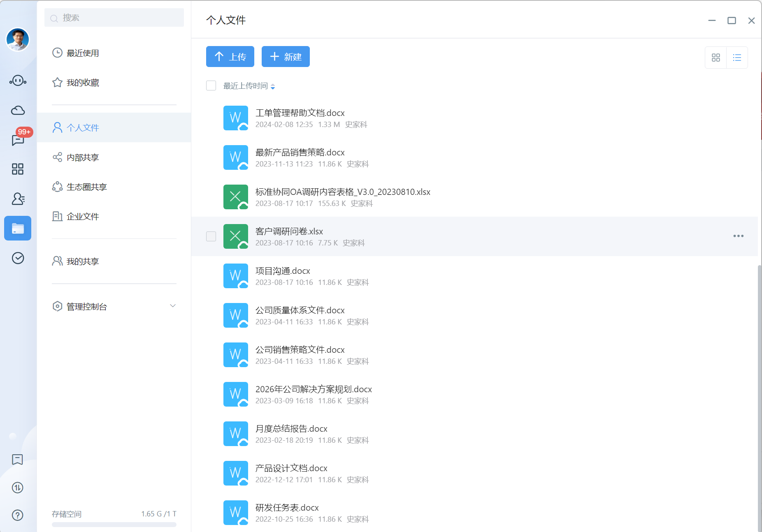762x532 pixels.
Task: Open more options for 客户调研问卷.xlsx
Action: pos(739,236)
